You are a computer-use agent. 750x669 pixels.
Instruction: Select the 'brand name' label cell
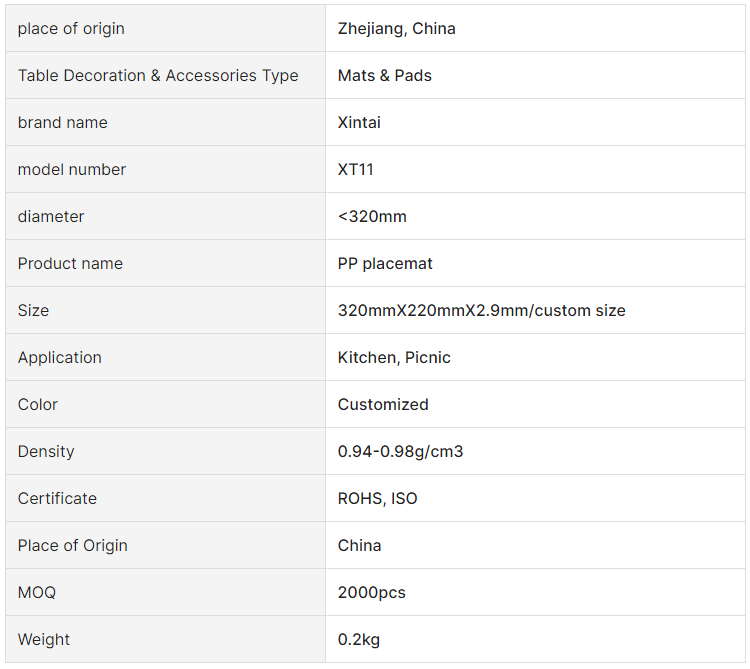tap(63, 123)
